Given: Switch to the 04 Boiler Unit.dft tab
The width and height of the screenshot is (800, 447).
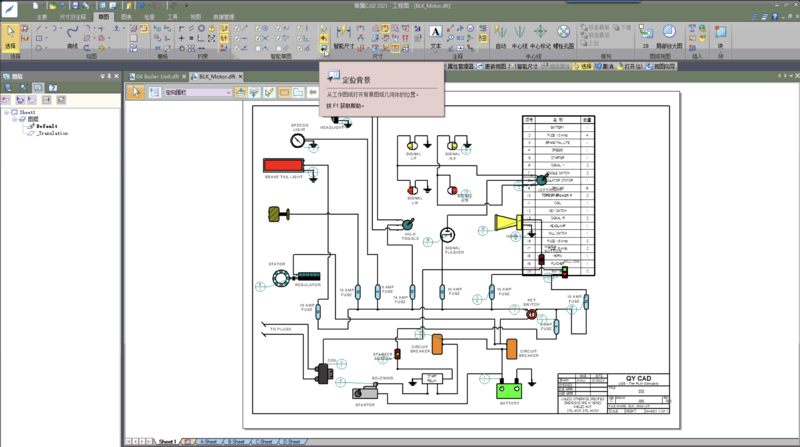Looking at the screenshot, I should pos(156,76).
